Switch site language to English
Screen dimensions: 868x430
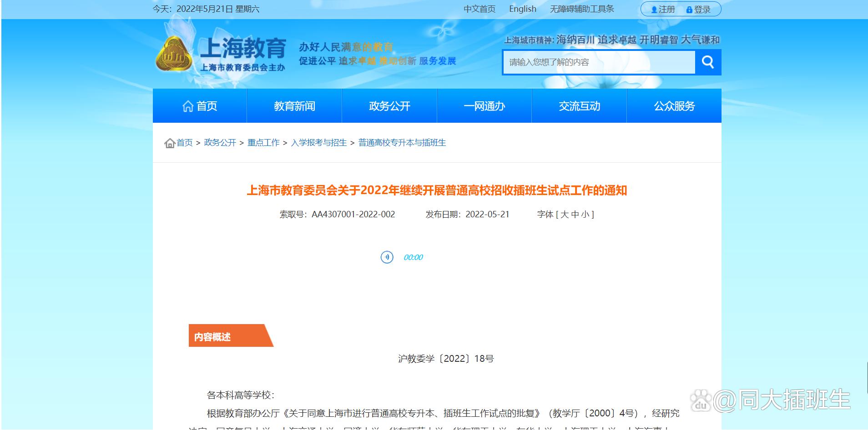pos(522,9)
